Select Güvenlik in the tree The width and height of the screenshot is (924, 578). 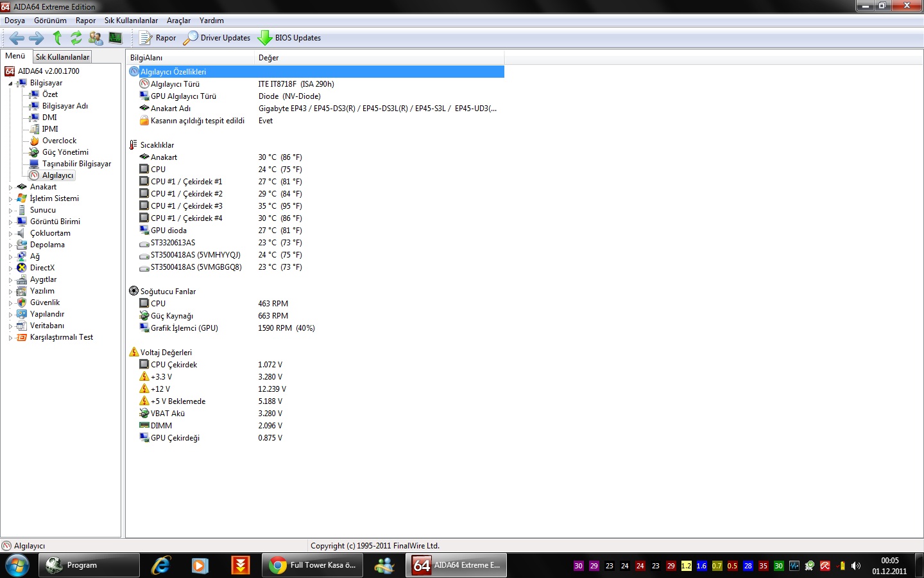pos(45,302)
